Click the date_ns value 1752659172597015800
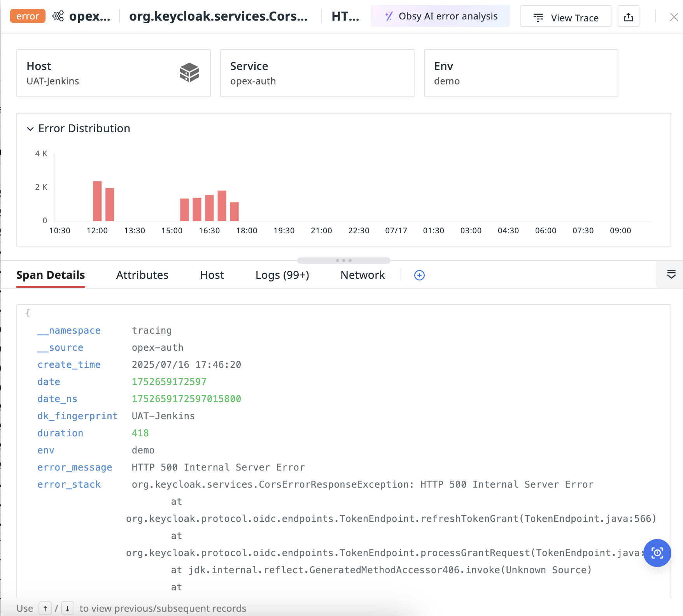The height and width of the screenshot is (616, 683). (x=186, y=399)
